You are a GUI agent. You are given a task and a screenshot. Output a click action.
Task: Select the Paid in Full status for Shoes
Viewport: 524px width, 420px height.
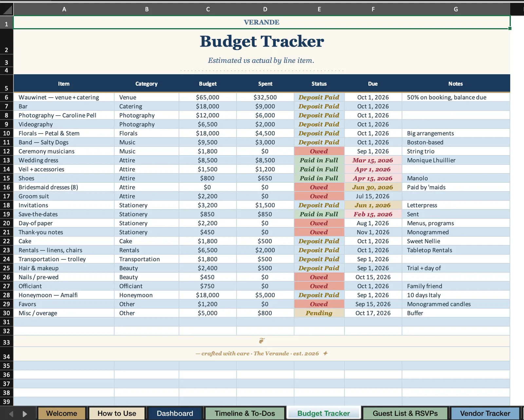[x=319, y=178]
